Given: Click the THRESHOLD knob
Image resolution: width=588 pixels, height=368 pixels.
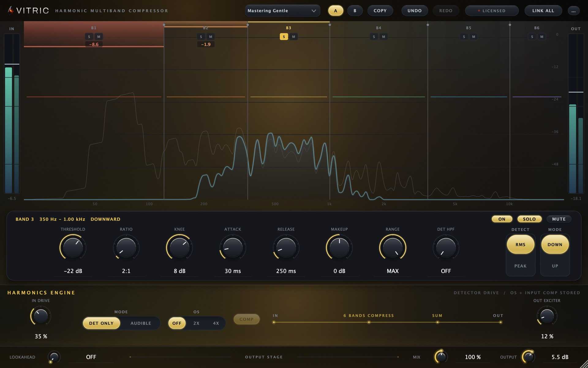Looking at the screenshot, I should [73, 247].
